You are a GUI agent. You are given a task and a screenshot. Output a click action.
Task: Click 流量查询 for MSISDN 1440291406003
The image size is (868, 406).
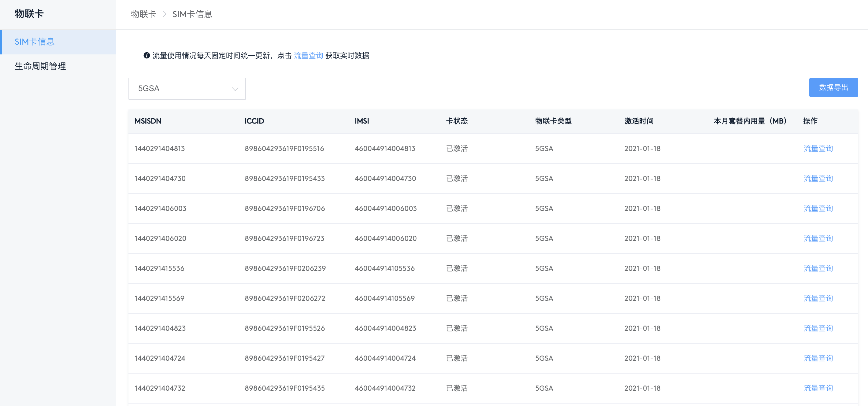click(x=818, y=209)
